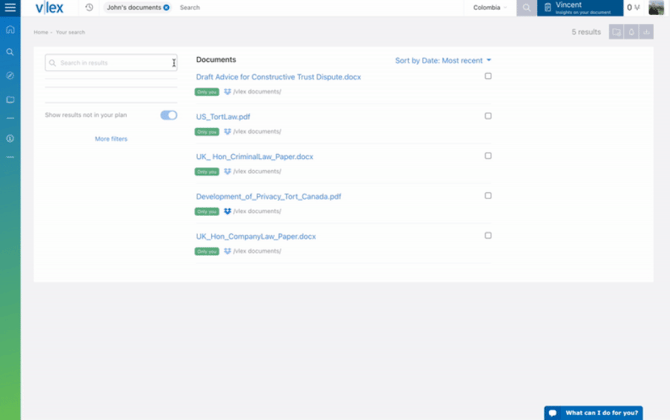670x420 pixels.
Task: Check the box for US_TortLaw.pdf
Action: 488,116
